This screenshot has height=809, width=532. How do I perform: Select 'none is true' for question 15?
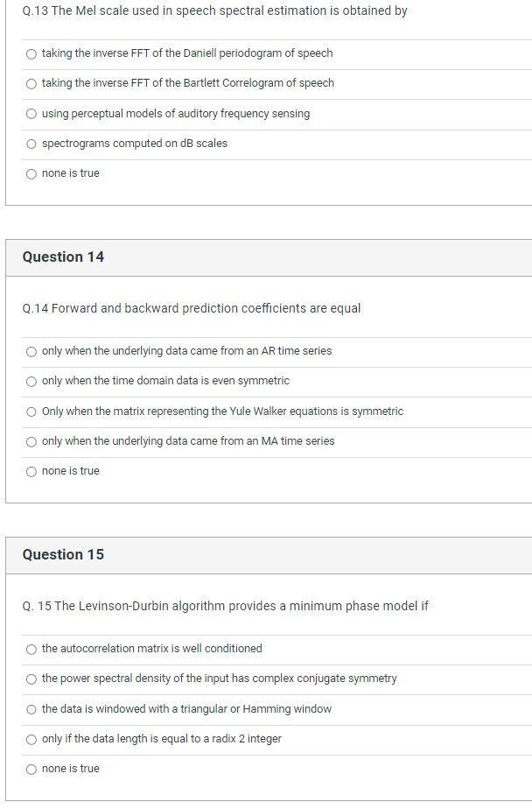pos(32,769)
